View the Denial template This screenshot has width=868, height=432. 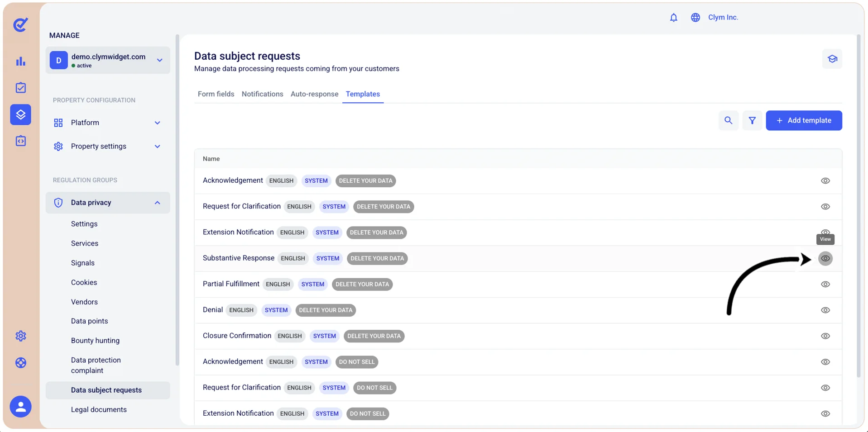point(825,310)
